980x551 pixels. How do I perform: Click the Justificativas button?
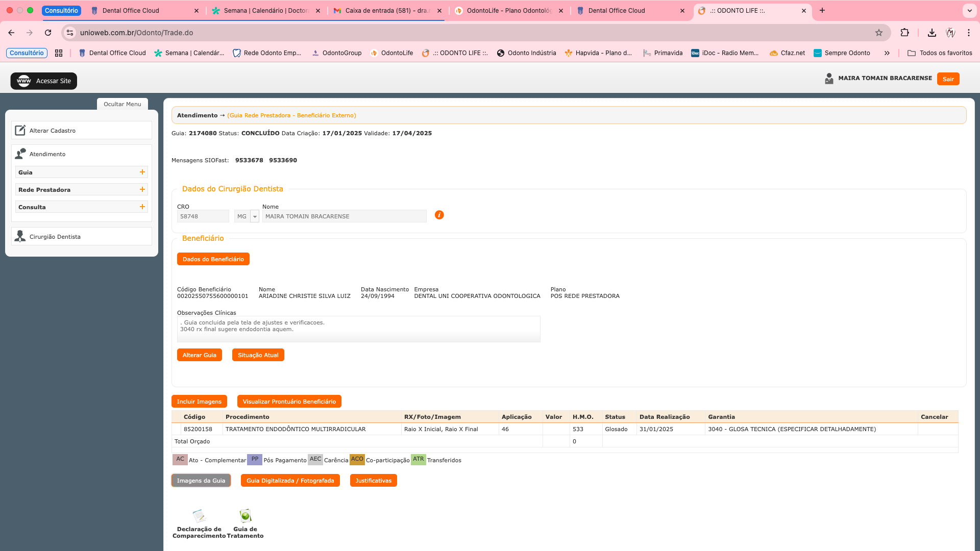pyautogui.click(x=373, y=481)
